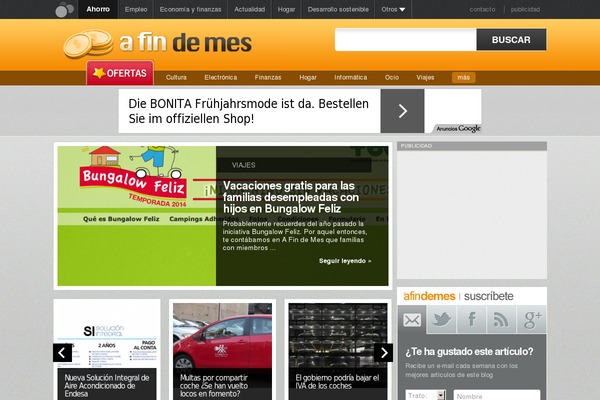This screenshot has height=400, width=600.
Task: Click the Anuncios Google label
Action: [x=458, y=129]
